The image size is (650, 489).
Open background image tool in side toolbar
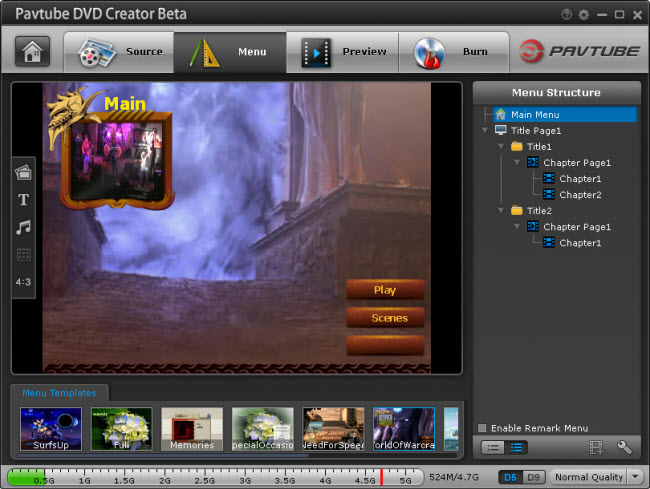23,173
